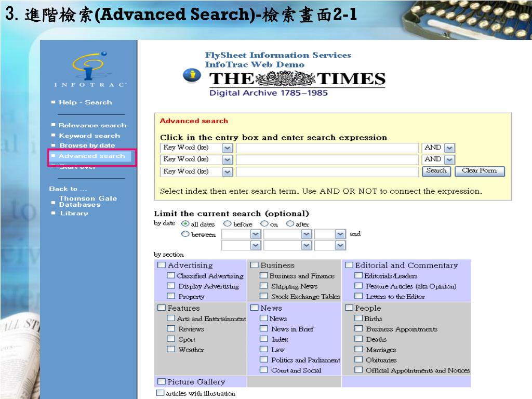The width and height of the screenshot is (532, 399).
Task: Open Browse by date in sidebar
Action: coord(87,145)
